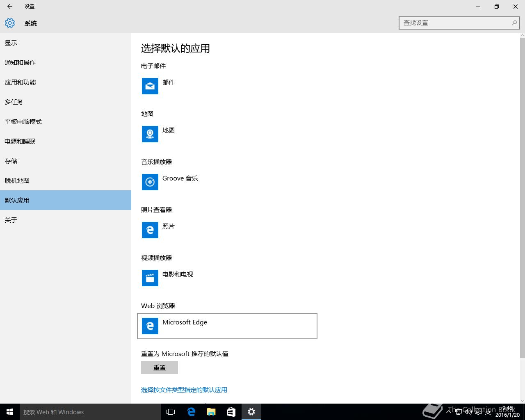
Task: Click the Mail app icon under 电子邮件
Action: pos(150,86)
